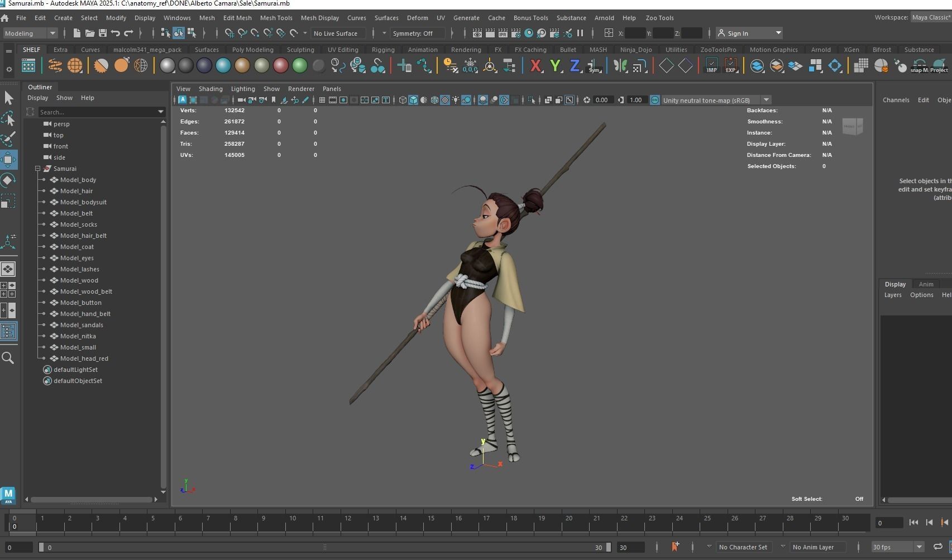This screenshot has height=560, width=952.
Task: Select Model_sandals in the Outliner
Action: point(82,325)
